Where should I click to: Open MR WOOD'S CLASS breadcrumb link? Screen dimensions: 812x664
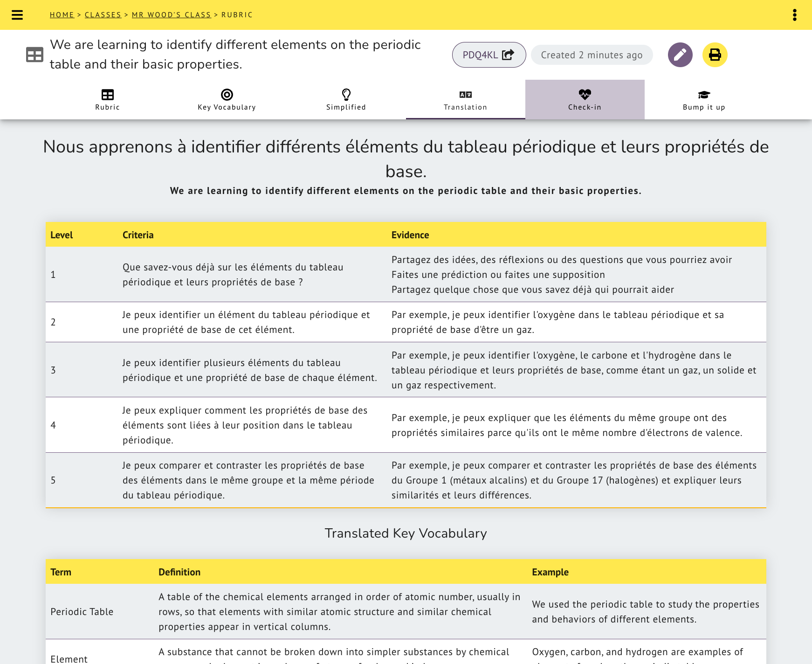[172, 15]
